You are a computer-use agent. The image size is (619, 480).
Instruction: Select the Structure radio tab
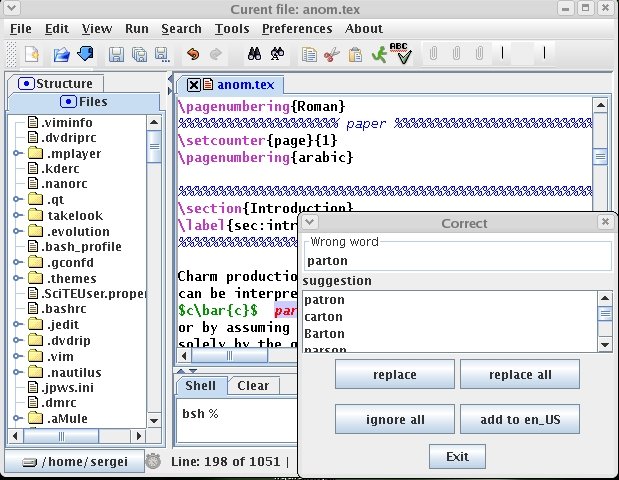click(56, 84)
